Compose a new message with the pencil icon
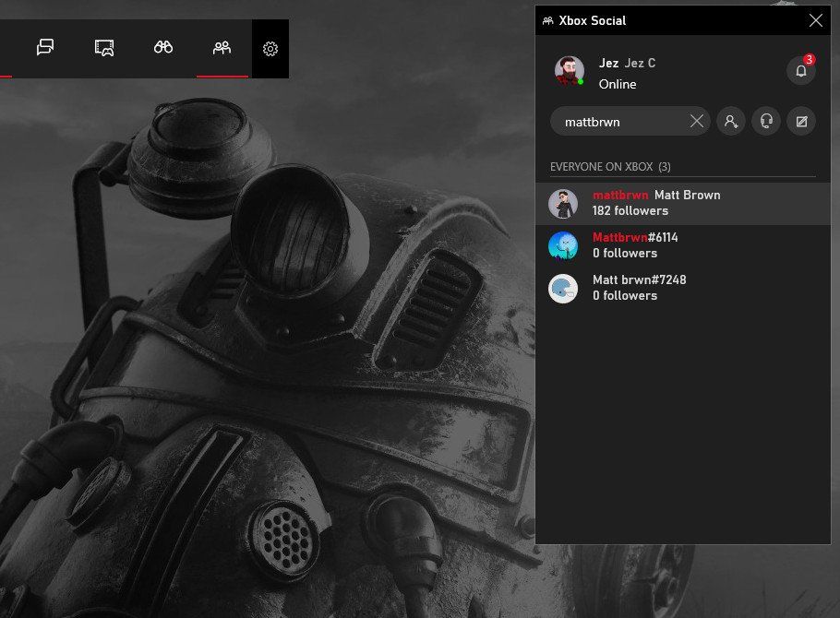840x618 pixels. [x=800, y=121]
